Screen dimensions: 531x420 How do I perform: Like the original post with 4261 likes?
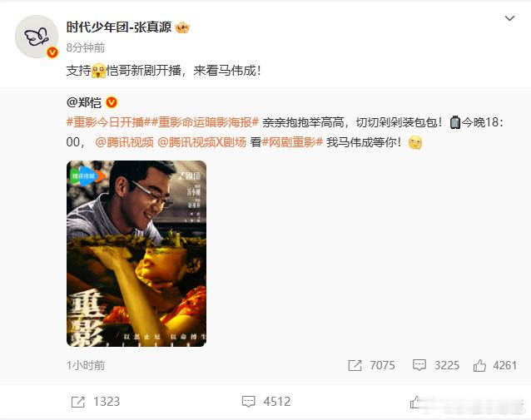click(x=479, y=365)
